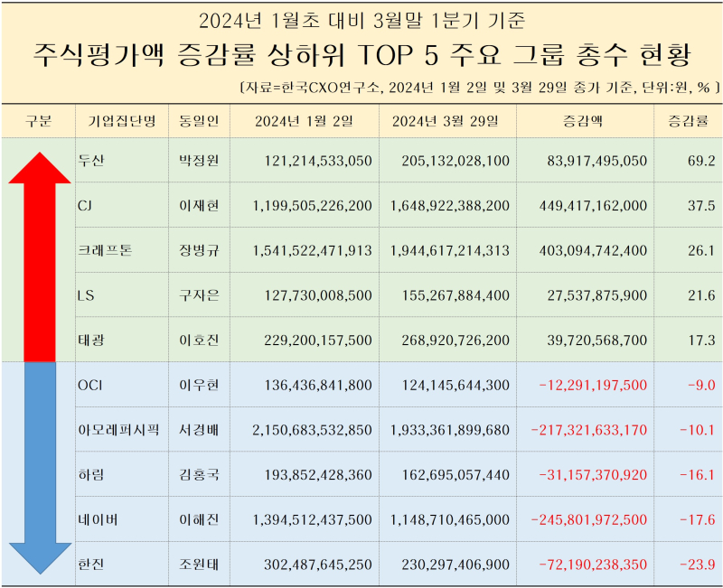Click the 동일인 column header
Image resolution: width=723 pixels, height=588 pixels.
(x=199, y=121)
